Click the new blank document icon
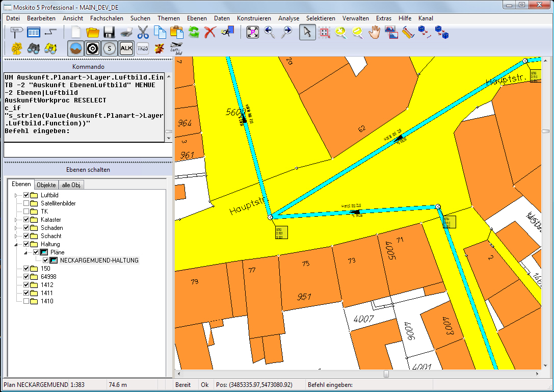Screen dimensions: 554x392 tap(76, 33)
